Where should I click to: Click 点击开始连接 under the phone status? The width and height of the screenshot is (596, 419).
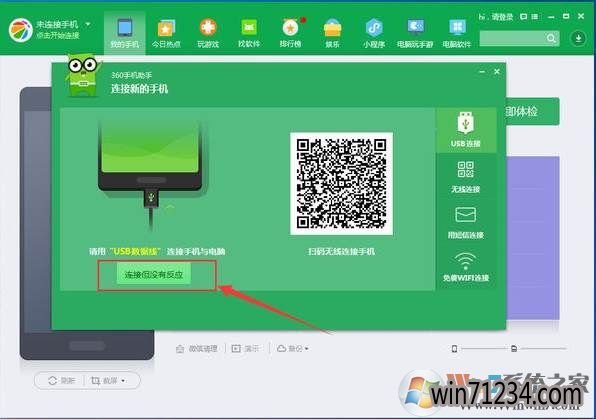tap(58, 35)
